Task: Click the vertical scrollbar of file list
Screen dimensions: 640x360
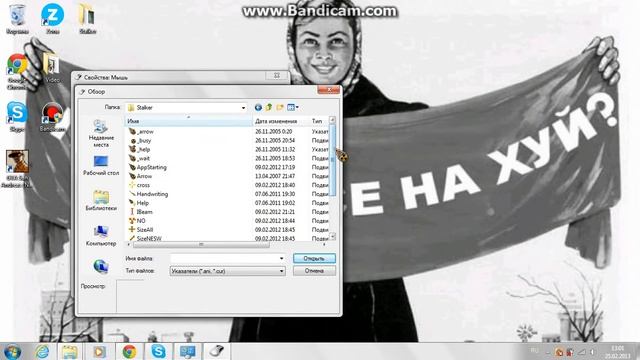Action: point(333,160)
